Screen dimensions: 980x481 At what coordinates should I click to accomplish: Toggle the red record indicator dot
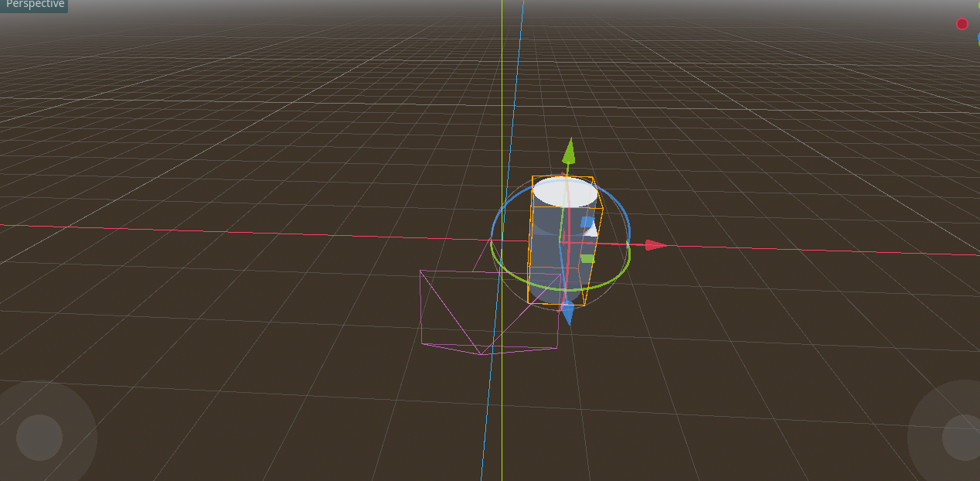(961, 24)
